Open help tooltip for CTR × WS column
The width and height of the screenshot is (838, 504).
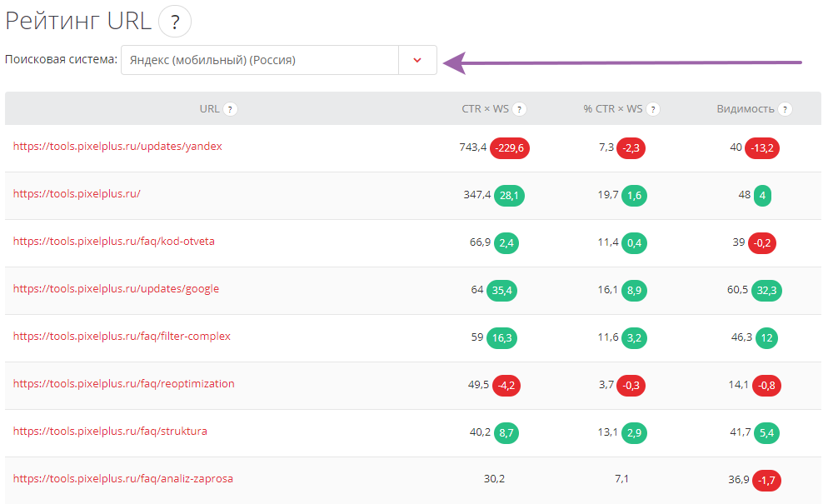pos(519,109)
